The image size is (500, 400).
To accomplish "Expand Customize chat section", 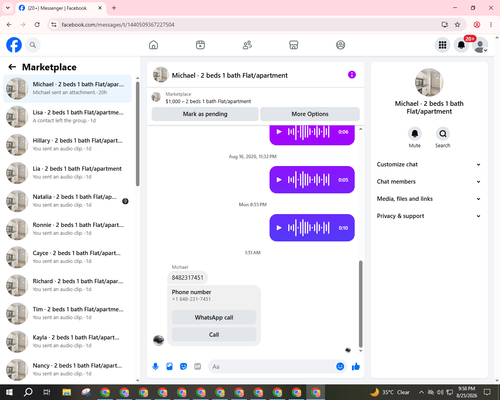I will [429, 164].
